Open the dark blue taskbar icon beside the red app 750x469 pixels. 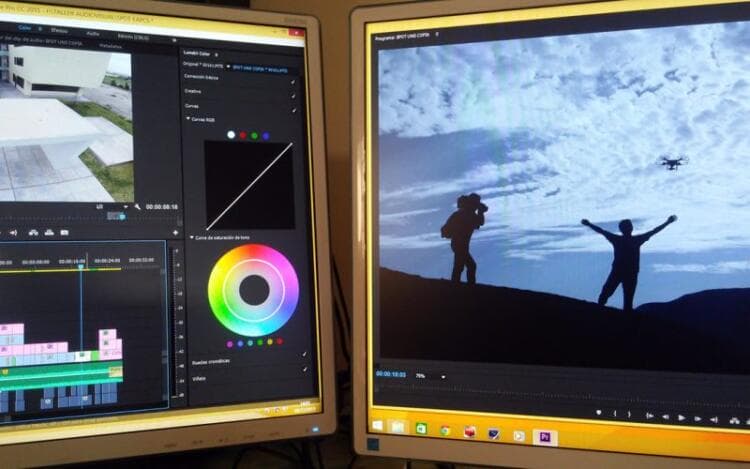494,434
